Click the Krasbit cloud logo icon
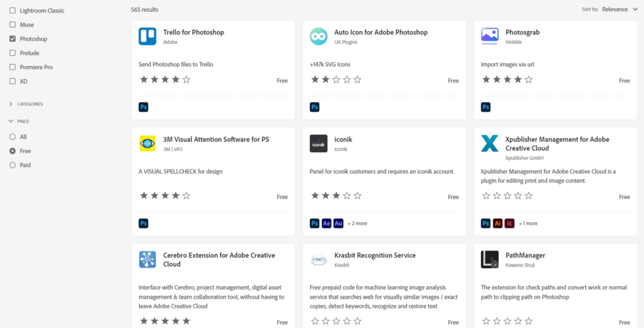This screenshot has height=328, width=644. click(319, 259)
